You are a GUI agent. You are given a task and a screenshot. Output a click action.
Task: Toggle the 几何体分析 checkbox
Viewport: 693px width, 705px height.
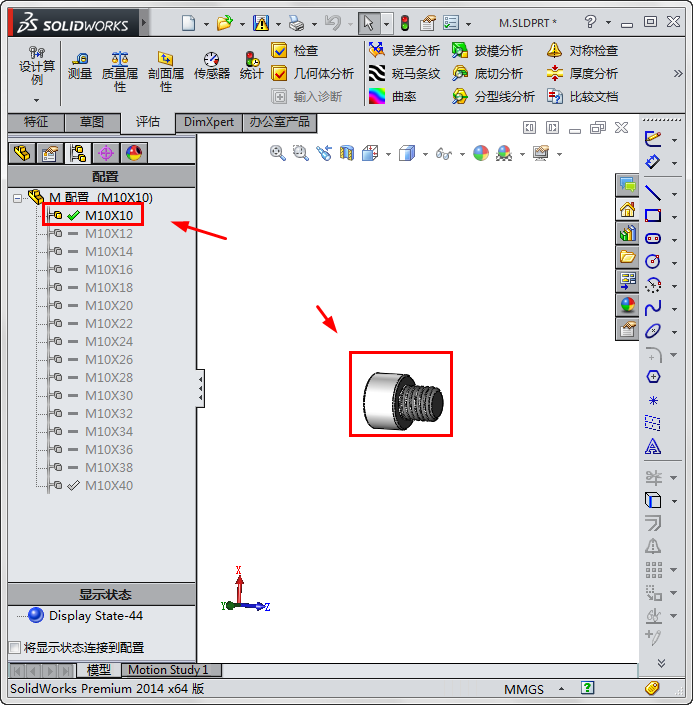point(280,73)
